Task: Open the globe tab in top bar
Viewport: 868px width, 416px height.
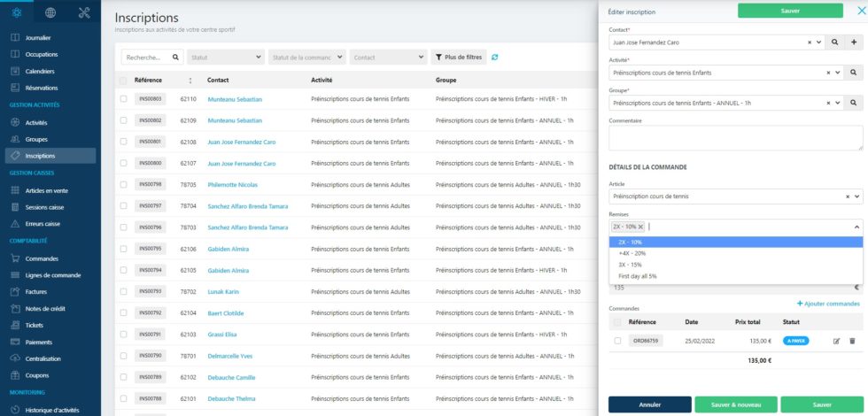Action: pyautogui.click(x=50, y=12)
